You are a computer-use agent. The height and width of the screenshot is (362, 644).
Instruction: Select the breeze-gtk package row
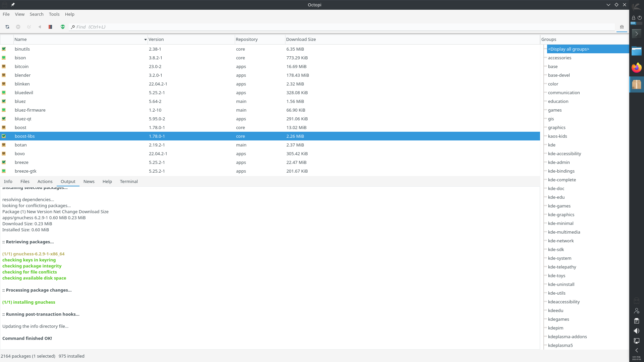tap(270, 171)
